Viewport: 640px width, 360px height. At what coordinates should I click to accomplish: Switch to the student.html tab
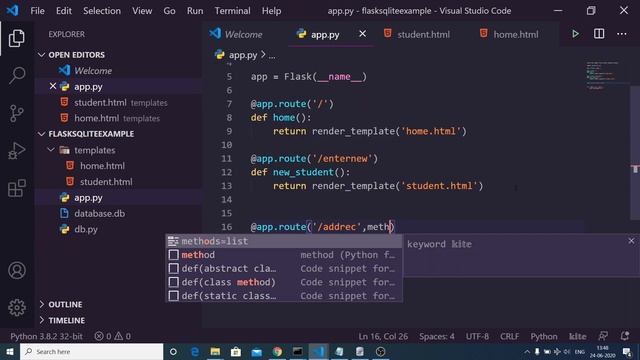(423, 34)
